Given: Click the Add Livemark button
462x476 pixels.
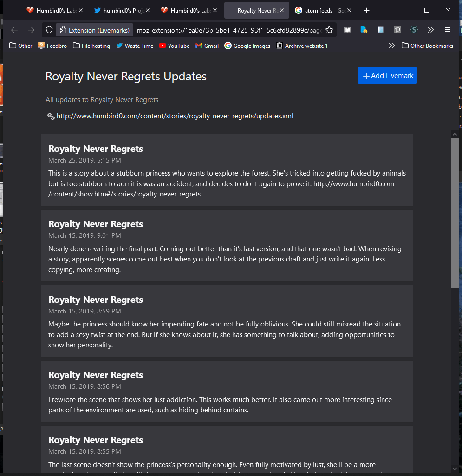Looking at the screenshot, I should [387, 76].
